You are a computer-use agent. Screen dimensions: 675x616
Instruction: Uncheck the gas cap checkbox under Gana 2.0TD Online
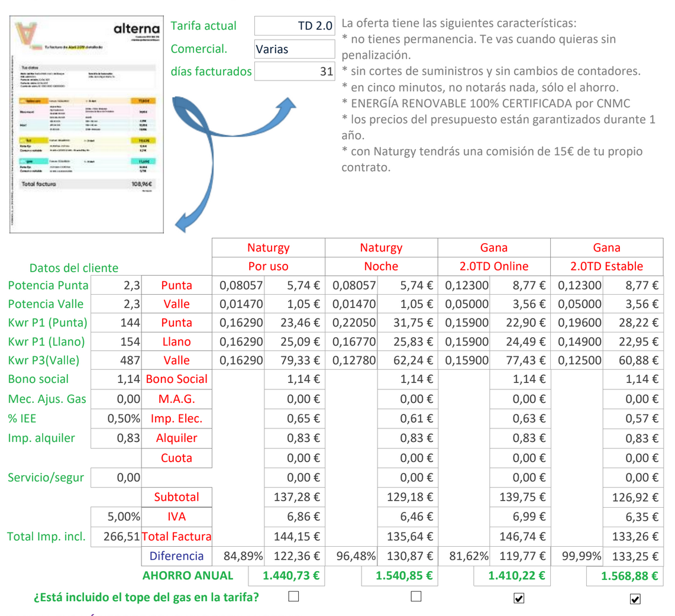(519, 598)
